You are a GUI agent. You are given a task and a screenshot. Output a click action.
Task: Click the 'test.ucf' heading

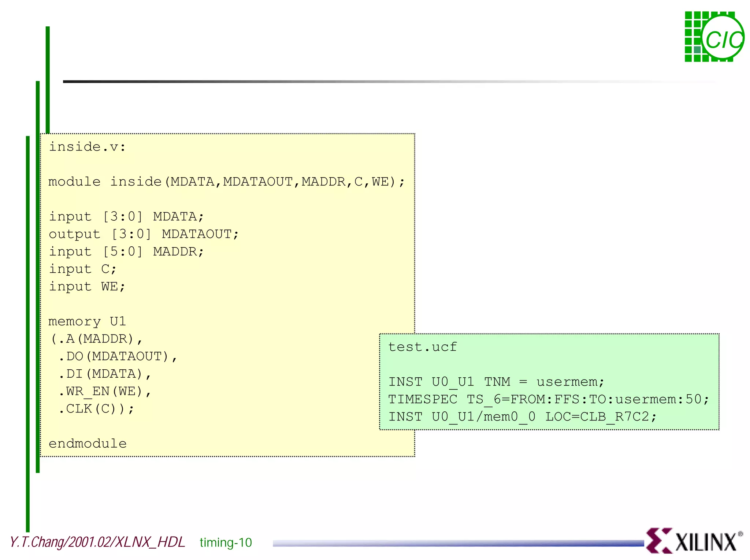tap(423, 347)
